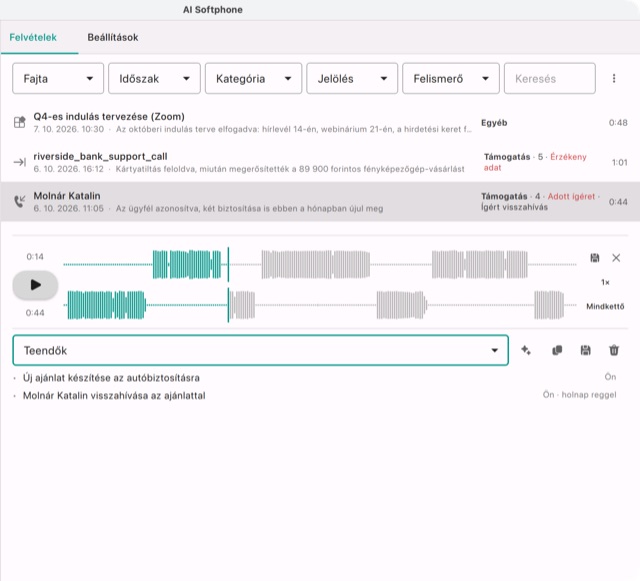
Task: Open the Felismerő filter dropdown
Action: coord(451,78)
